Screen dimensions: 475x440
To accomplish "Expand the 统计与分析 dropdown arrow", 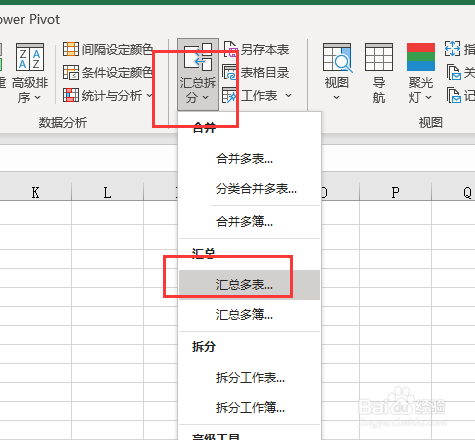I will pos(149,96).
